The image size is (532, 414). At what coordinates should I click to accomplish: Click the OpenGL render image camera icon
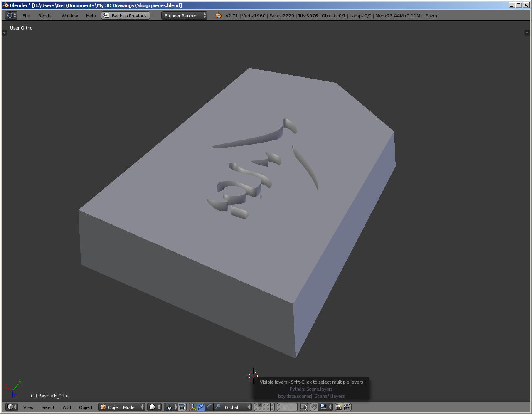tap(339, 407)
